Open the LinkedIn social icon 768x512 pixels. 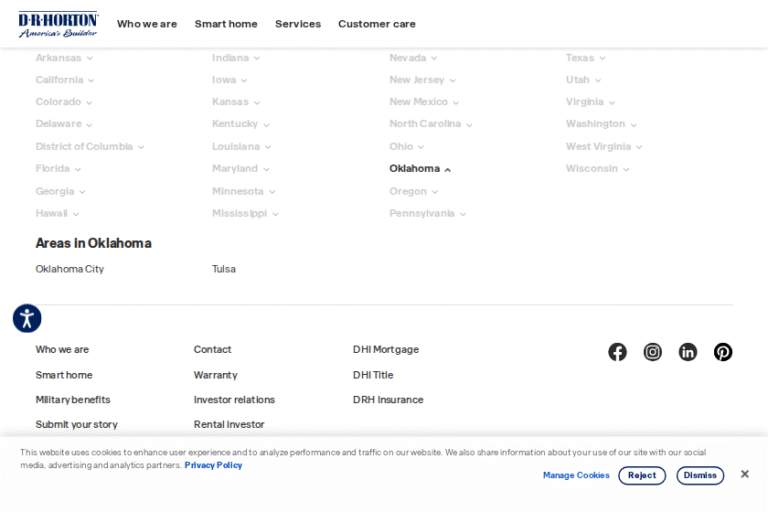click(688, 352)
